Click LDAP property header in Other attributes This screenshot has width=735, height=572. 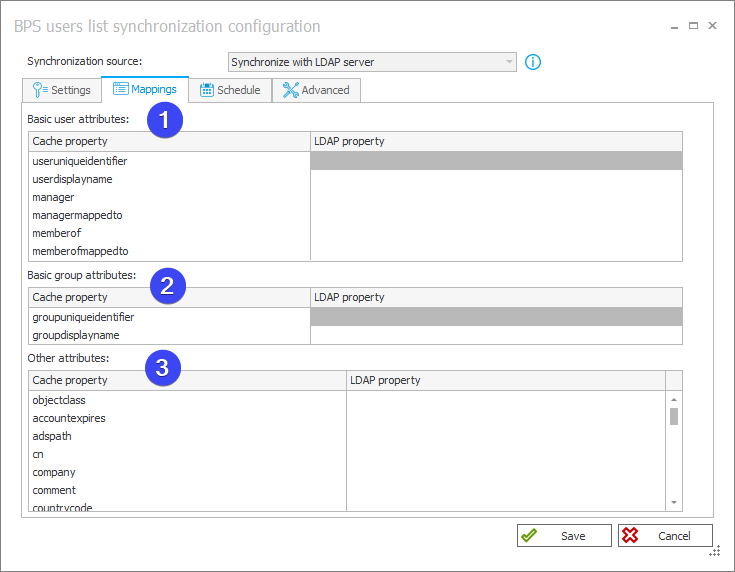506,380
